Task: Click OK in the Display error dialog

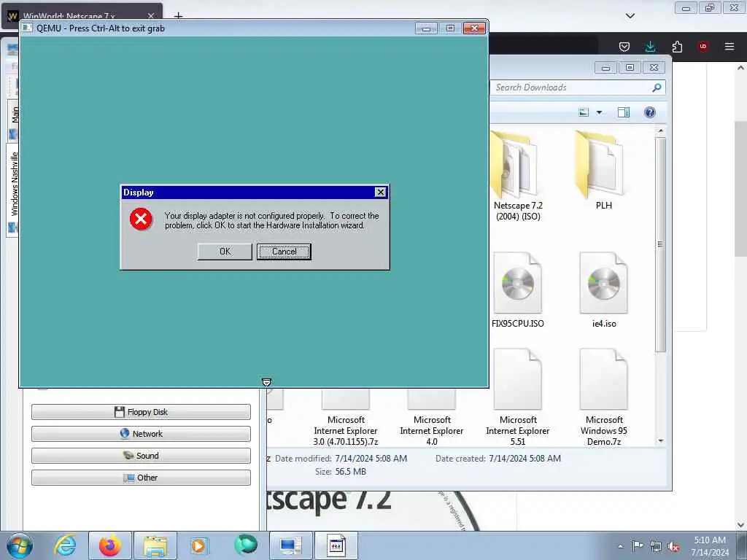Action: click(225, 252)
